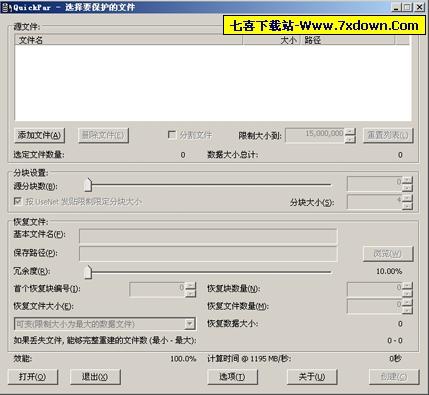The image size is (429, 395).
Task: Sort the file list by the 大小 column header
Action: pyautogui.click(x=272, y=40)
